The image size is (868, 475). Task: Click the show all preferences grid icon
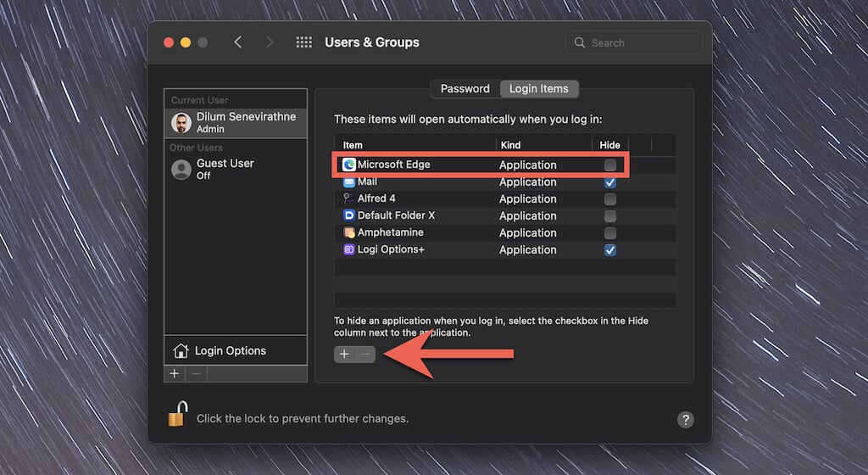click(304, 42)
